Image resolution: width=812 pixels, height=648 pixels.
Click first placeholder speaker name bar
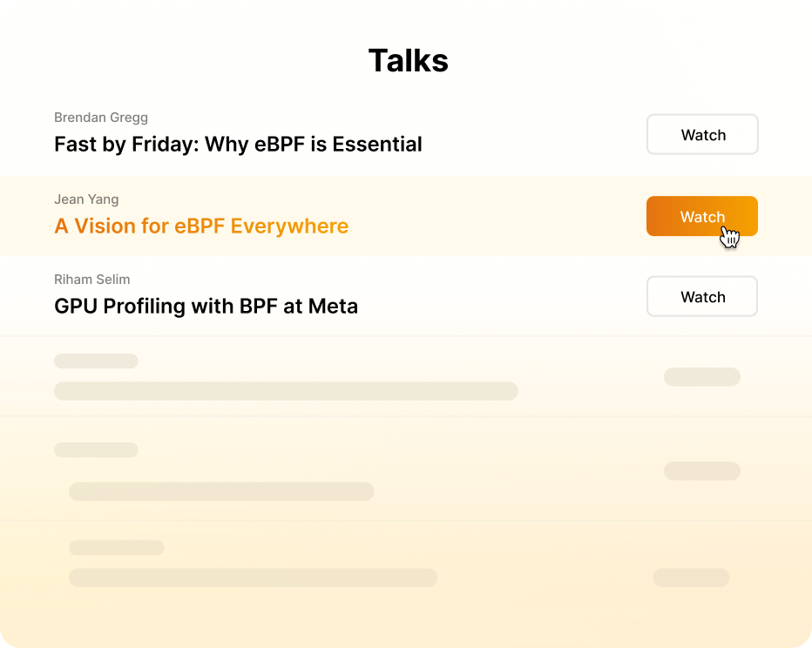tap(97, 361)
